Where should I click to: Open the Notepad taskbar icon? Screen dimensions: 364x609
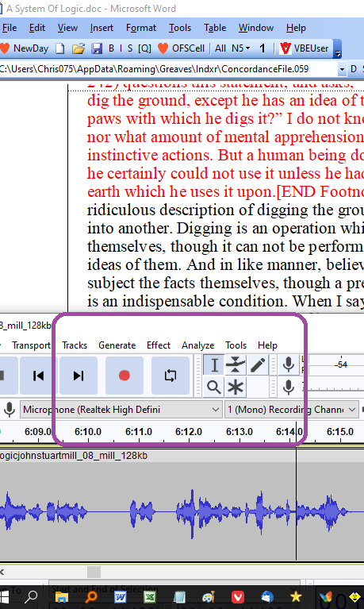pyautogui.click(x=179, y=597)
